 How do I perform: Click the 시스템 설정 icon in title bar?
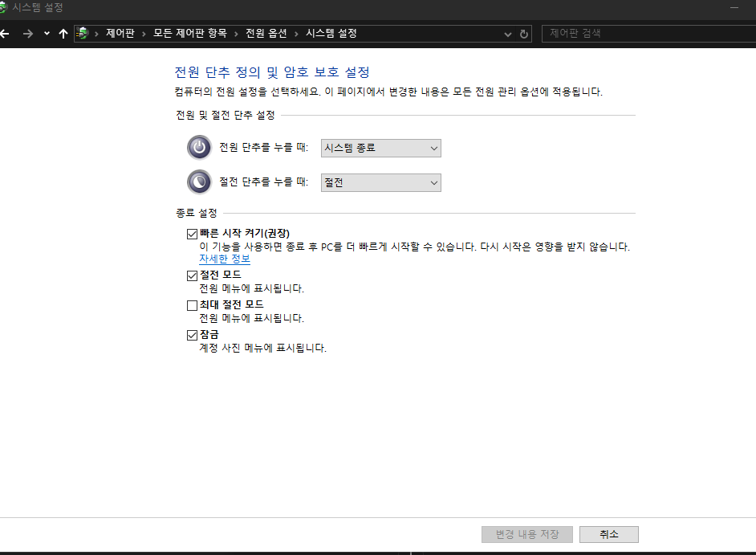click(x=8, y=7)
